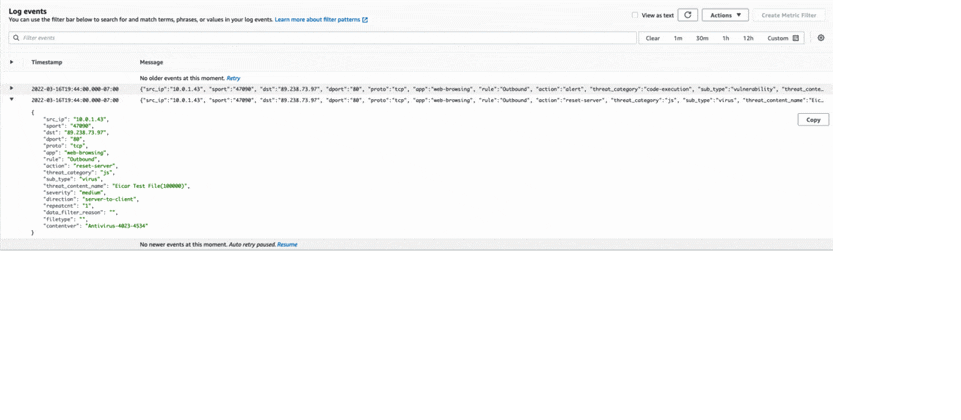The width and height of the screenshot is (961, 420).
Task: Click the Resume auto retry link
Action: (x=287, y=244)
